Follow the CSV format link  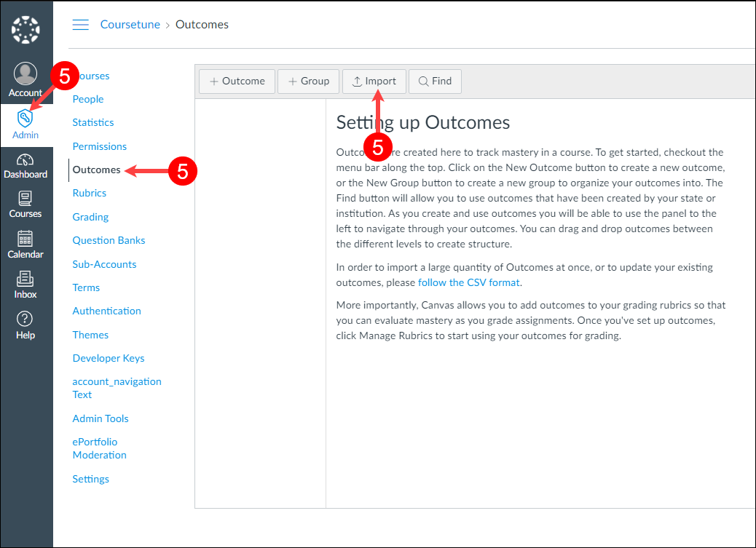pos(469,282)
